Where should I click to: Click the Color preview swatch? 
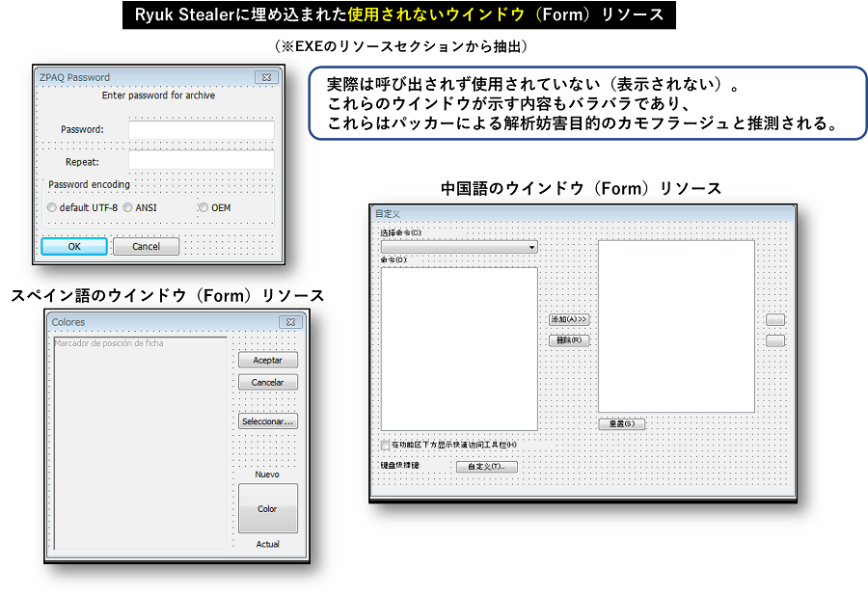(267, 508)
